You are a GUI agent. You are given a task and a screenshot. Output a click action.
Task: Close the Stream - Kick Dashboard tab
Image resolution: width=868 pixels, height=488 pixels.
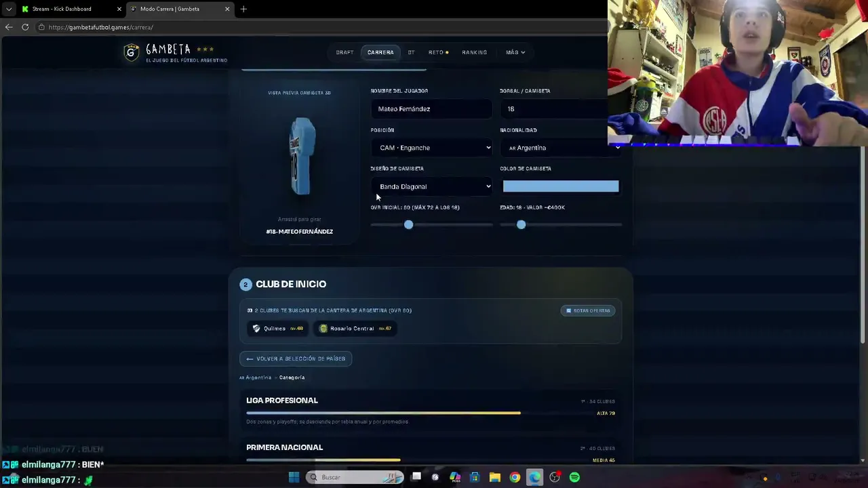point(119,9)
